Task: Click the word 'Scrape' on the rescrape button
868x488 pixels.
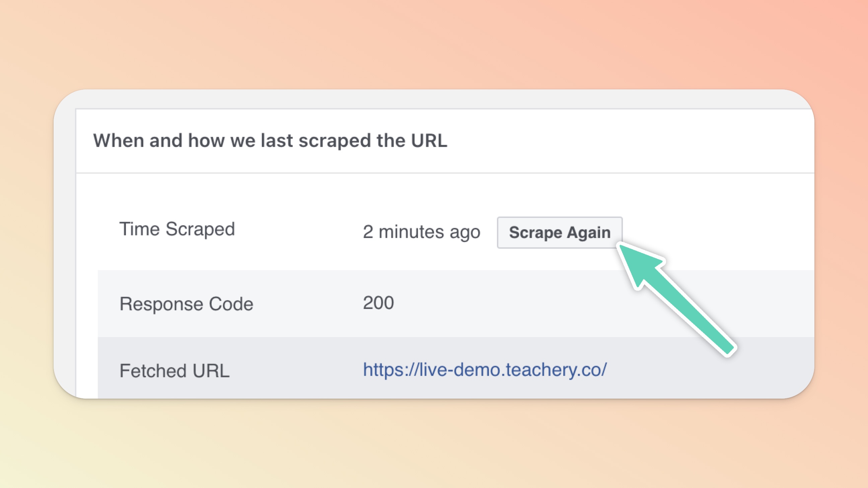Action: tap(535, 233)
